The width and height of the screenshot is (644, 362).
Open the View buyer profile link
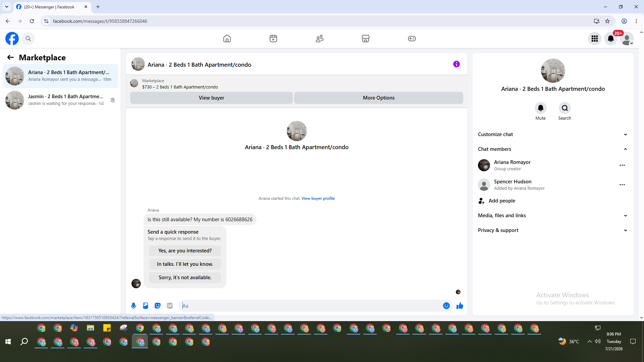318,198
